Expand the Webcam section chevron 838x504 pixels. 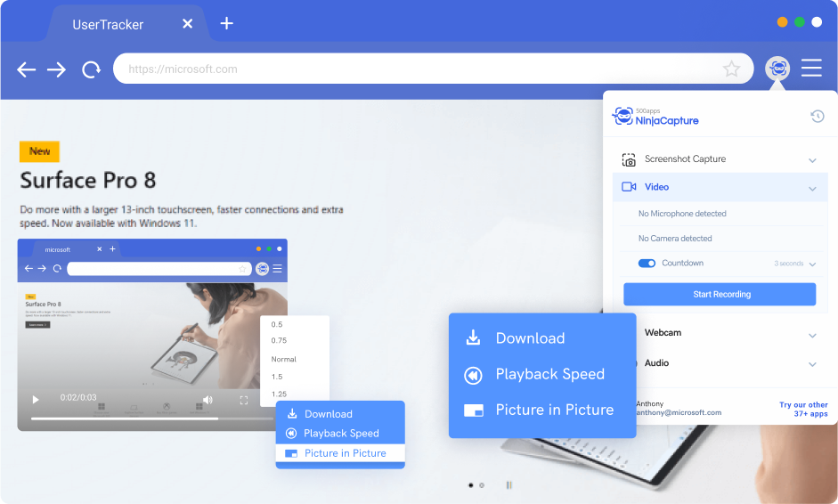point(812,335)
